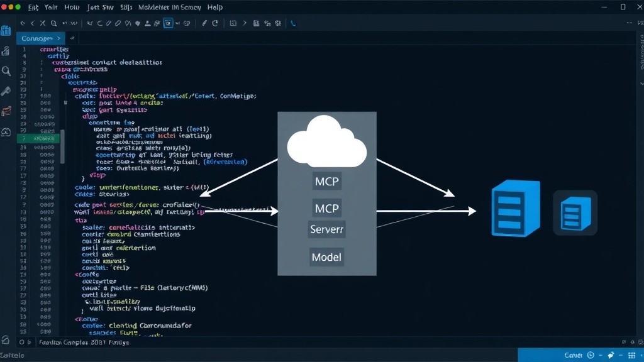Viewport: 644px width, 362px height.
Task: Toggle the highlighted boxed toolbar button
Action: 168,23
